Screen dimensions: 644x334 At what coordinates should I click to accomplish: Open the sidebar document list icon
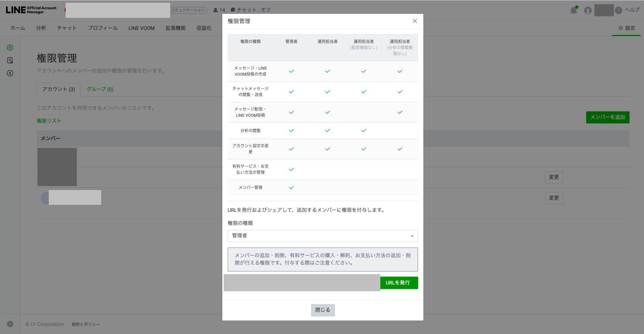tap(10, 61)
